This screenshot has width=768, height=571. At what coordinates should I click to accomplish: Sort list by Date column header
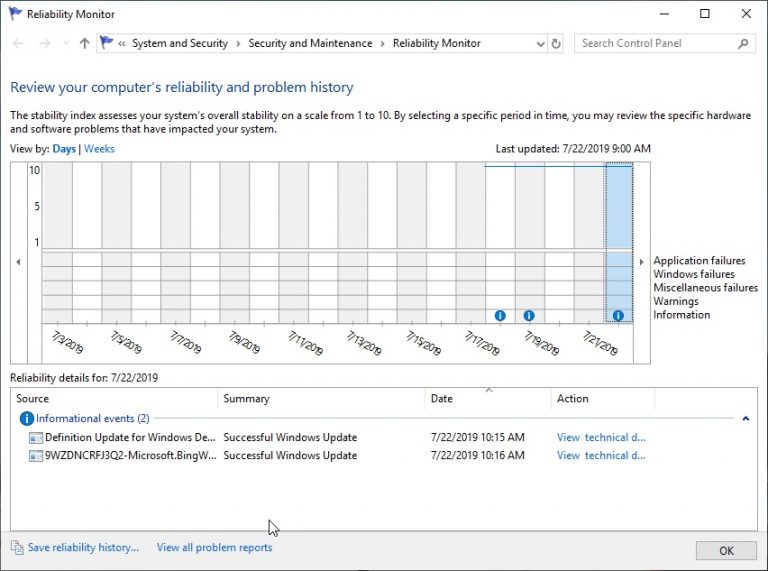click(x=488, y=399)
